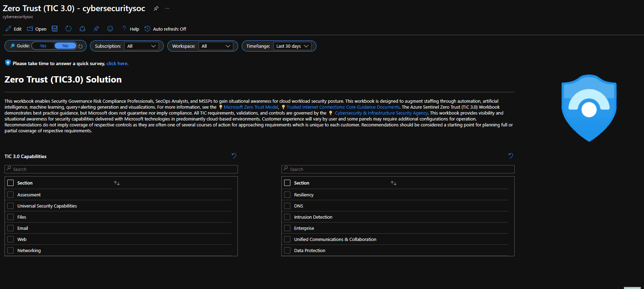
Task: Click the undo icon above the TIC 3.0 Capabilities table
Action: (x=234, y=156)
